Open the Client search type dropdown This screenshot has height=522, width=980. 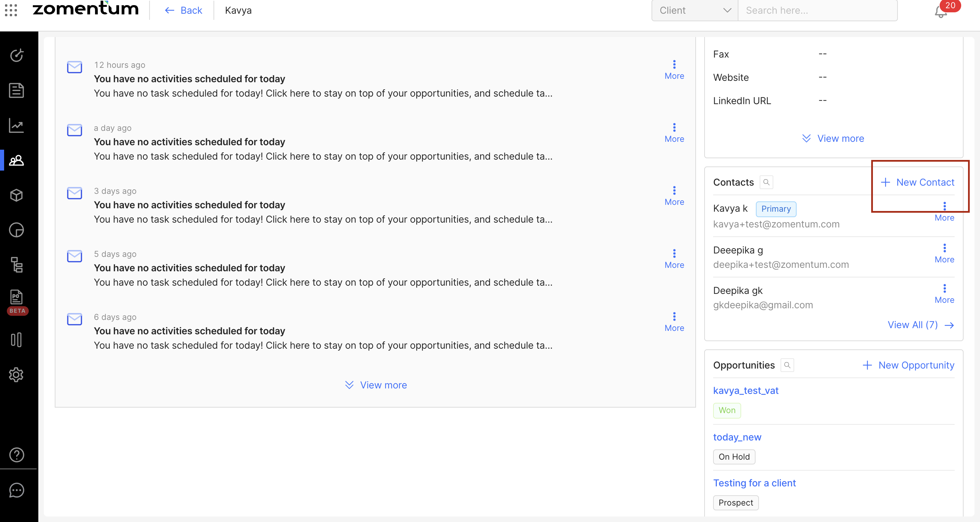(694, 10)
